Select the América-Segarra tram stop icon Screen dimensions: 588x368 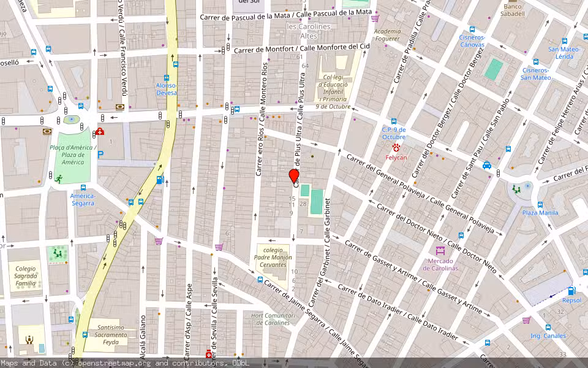coord(83,188)
